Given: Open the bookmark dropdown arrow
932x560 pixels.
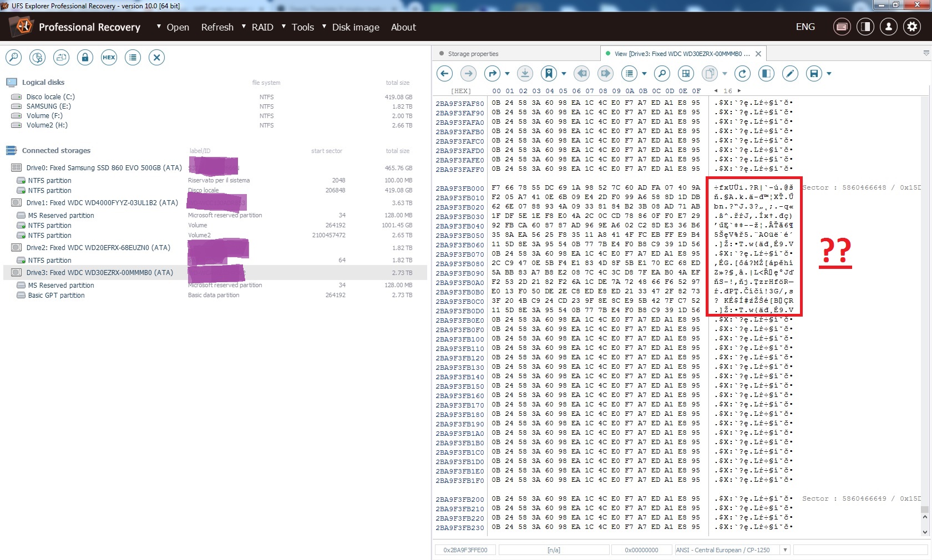Looking at the screenshot, I should coord(564,73).
